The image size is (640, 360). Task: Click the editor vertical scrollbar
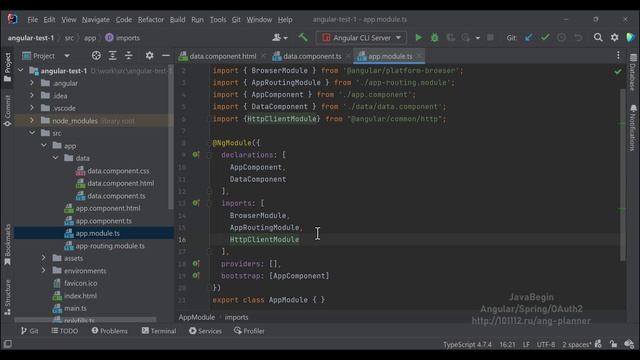(x=622, y=176)
